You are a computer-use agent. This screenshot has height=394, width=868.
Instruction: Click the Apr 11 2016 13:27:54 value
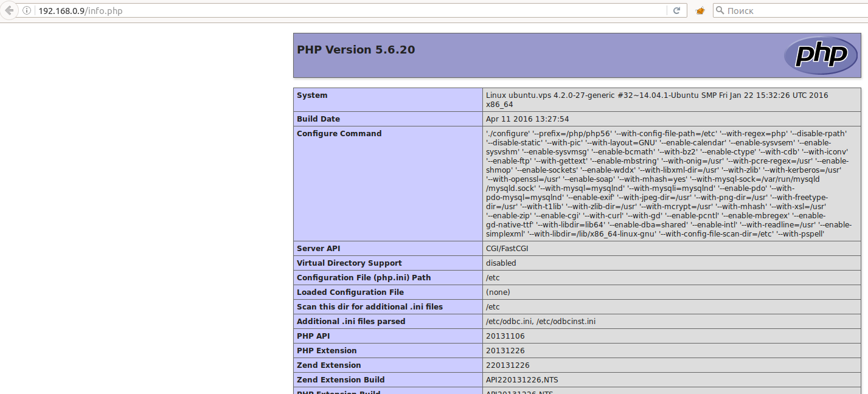(527, 119)
